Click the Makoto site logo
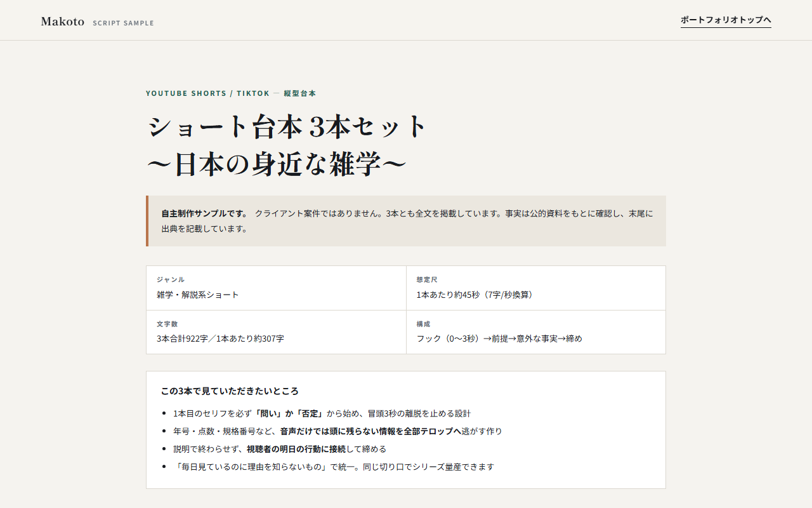The height and width of the screenshot is (508, 812). pos(63,22)
